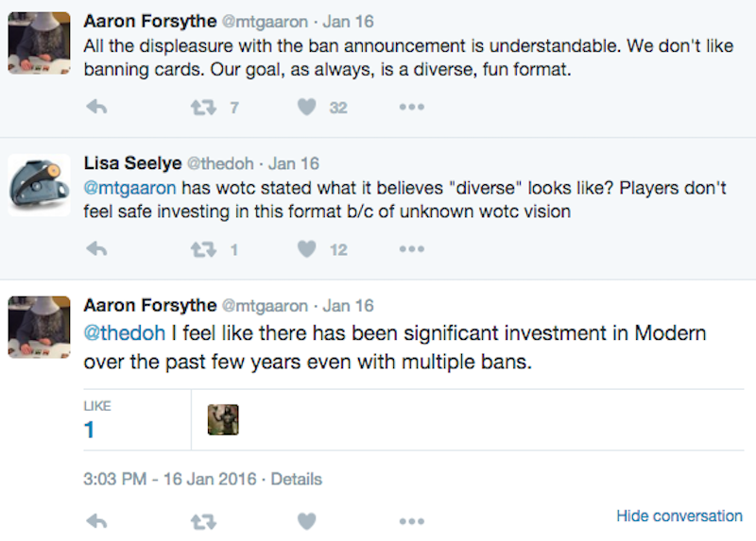The width and height of the screenshot is (756, 541).
Task: Hide conversation link
Action: tap(679, 516)
